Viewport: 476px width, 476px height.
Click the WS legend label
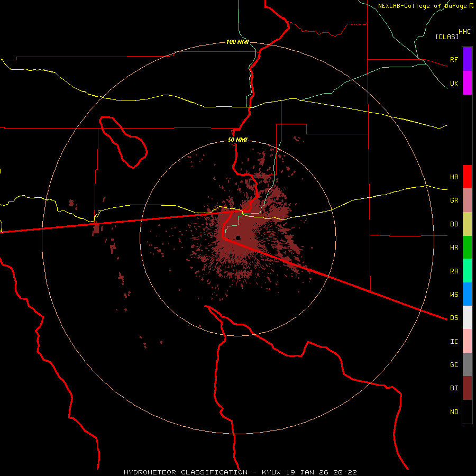pyautogui.click(x=454, y=295)
